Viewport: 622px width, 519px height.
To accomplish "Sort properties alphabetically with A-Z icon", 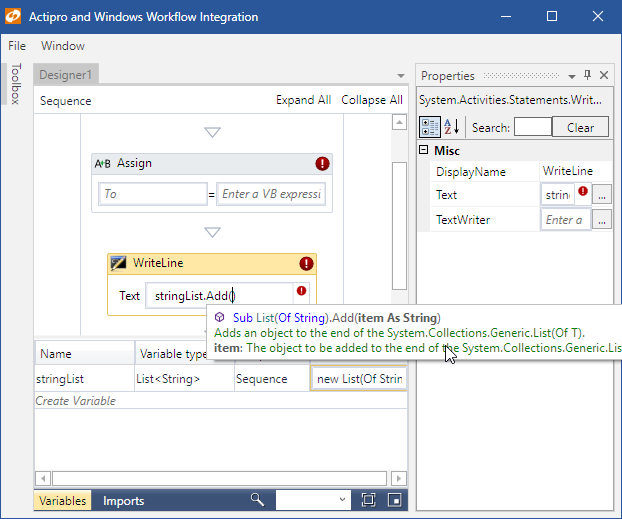I will tap(452, 127).
